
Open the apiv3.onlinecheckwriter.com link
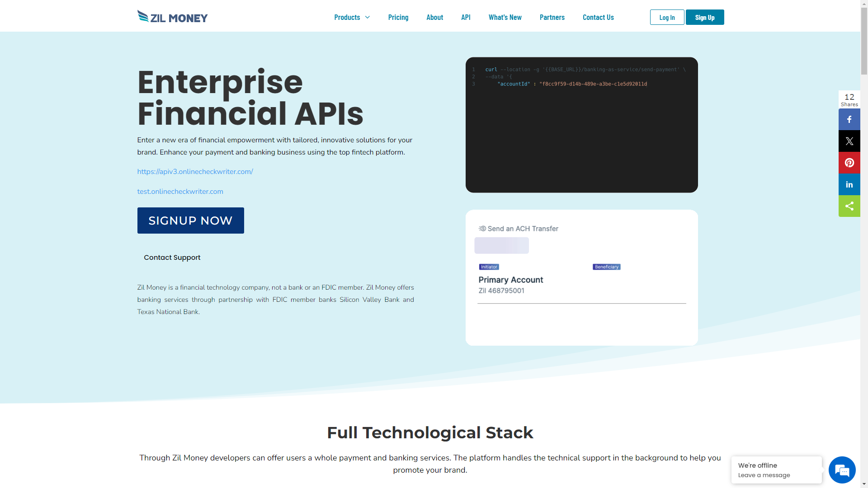tap(195, 172)
